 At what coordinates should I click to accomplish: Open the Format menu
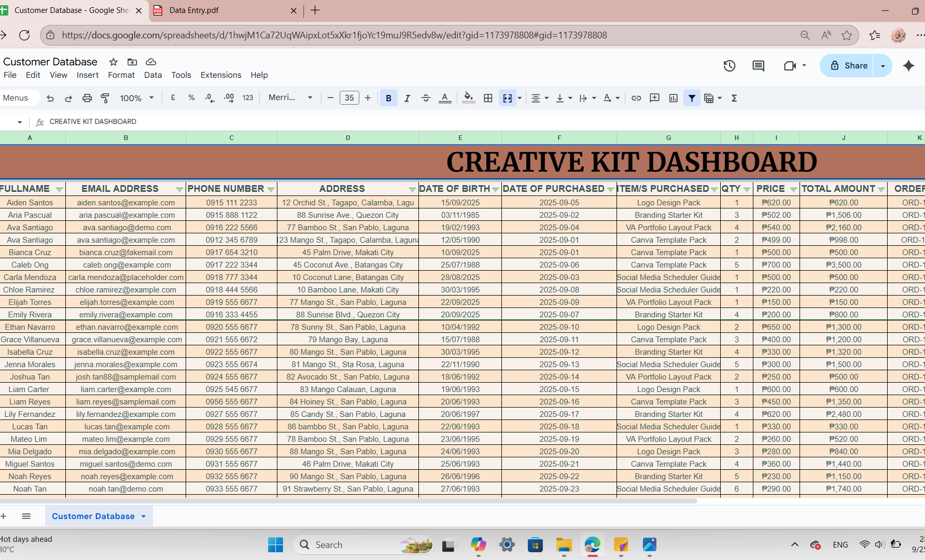click(x=121, y=75)
